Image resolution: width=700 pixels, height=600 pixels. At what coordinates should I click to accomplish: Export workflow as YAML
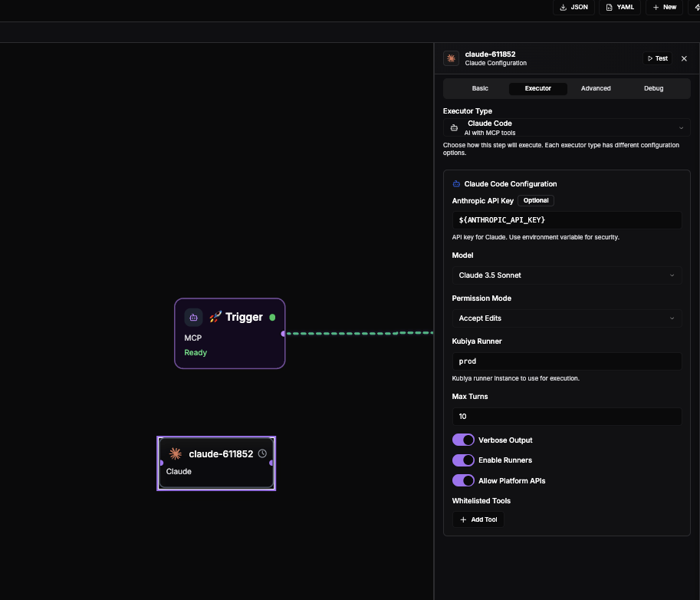coord(619,7)
